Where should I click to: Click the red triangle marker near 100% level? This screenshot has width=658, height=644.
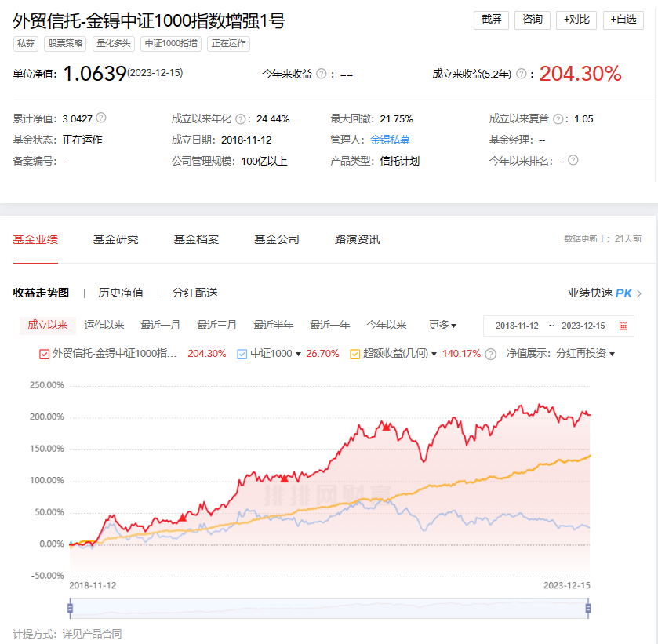point(285,478)
